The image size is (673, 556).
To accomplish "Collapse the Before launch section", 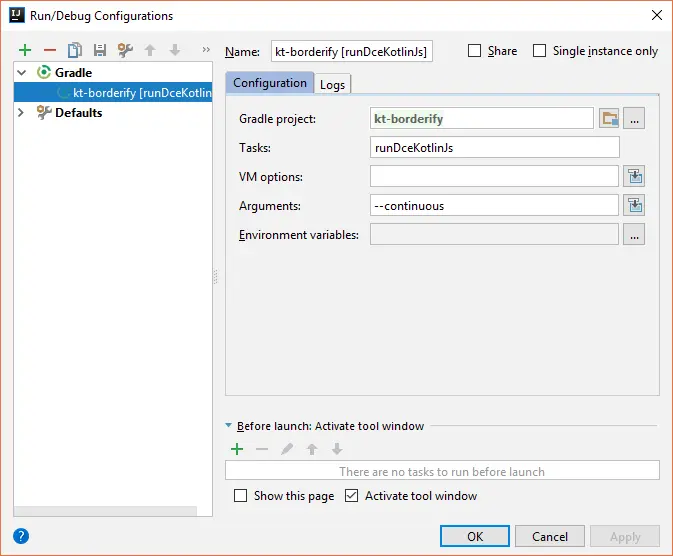I will tap(228, 425).
